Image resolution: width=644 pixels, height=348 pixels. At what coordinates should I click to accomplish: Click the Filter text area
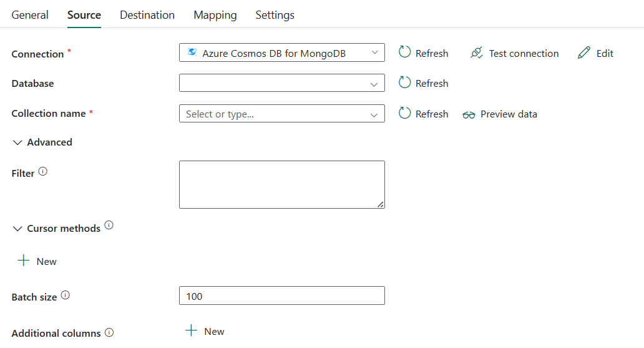282,184
